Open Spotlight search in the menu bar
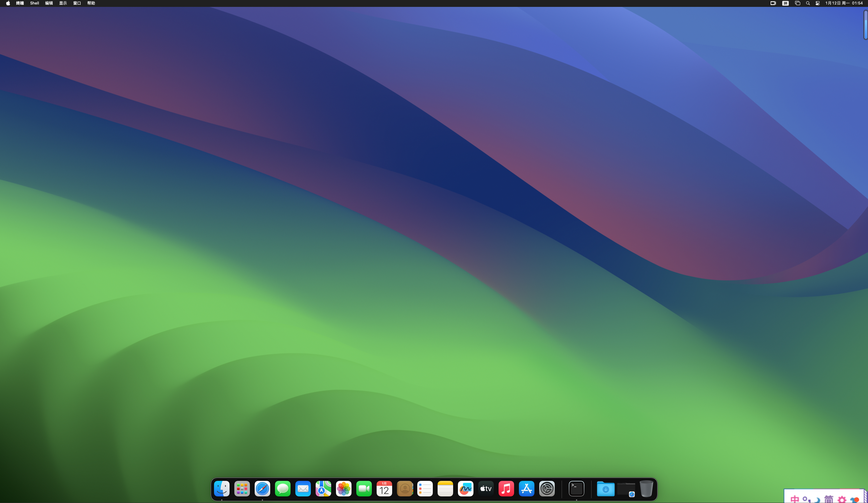This screenshot has width=868, height=503. tap(808, 3)
